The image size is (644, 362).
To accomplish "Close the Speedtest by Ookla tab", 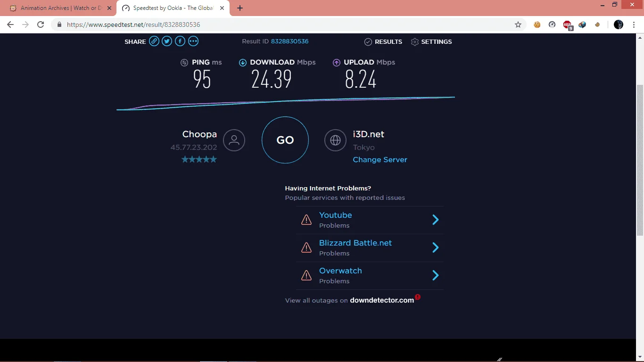I will (x=222, y=8).
